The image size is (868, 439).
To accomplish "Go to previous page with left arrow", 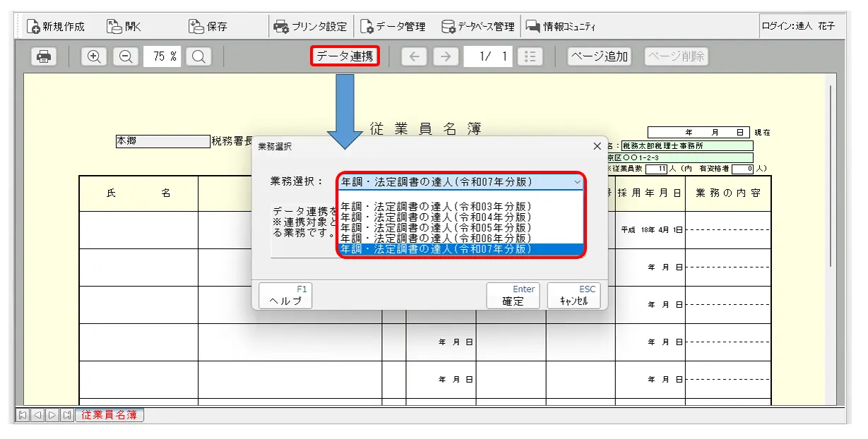I will (x=414, y=57).
